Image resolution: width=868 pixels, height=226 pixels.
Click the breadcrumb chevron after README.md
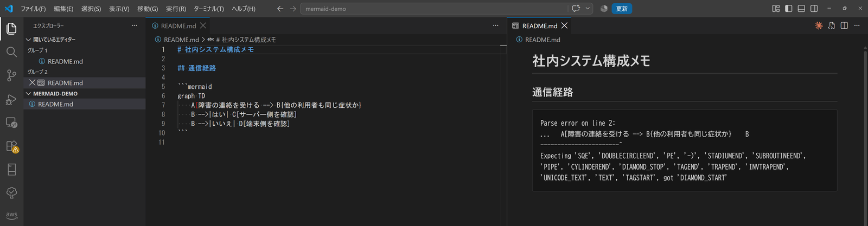203,40
